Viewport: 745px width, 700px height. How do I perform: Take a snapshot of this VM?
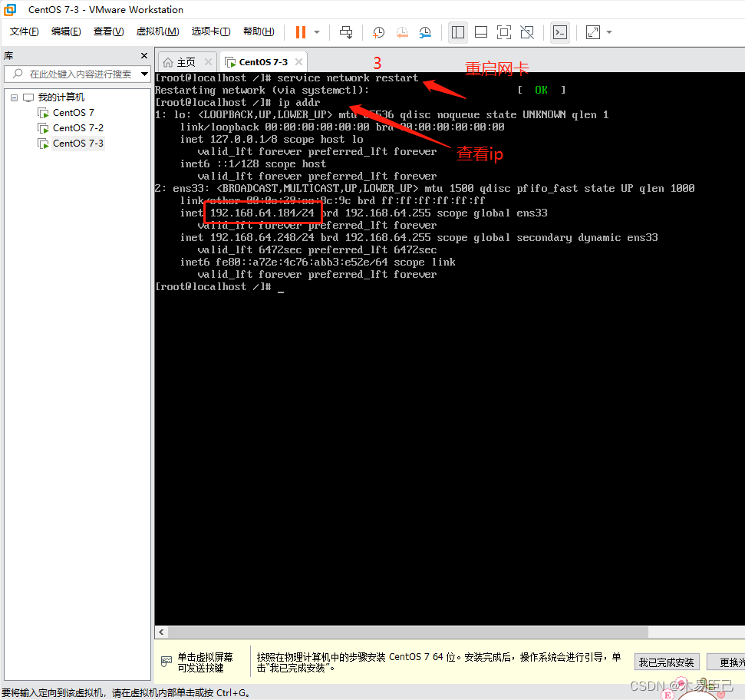click(x=378, y=32)
